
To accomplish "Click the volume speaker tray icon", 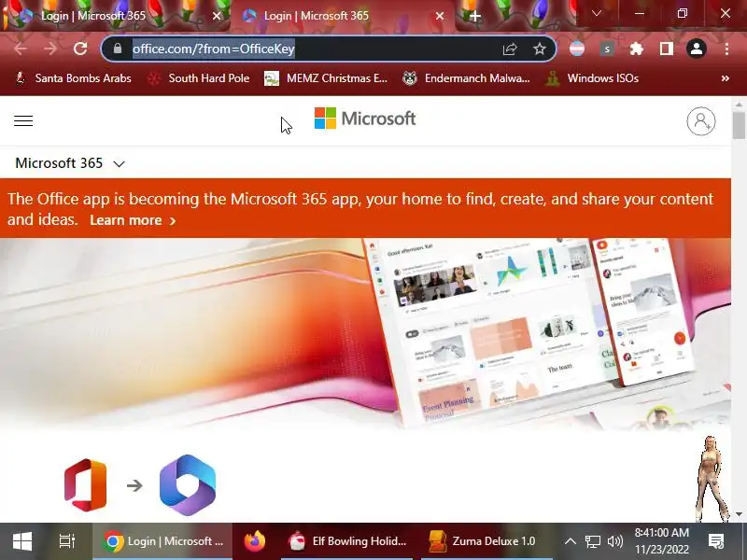I will [x=615, y=541].
